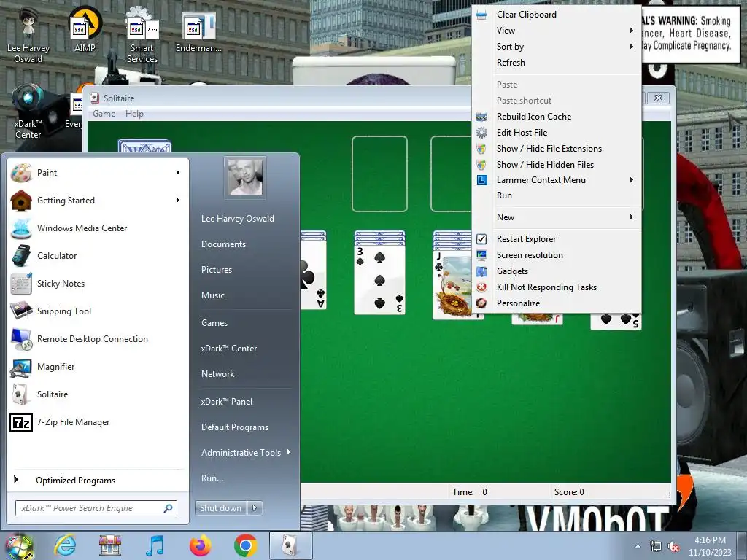Select Run in the context menu
The image size is (747, 560).
coord(557,195)
